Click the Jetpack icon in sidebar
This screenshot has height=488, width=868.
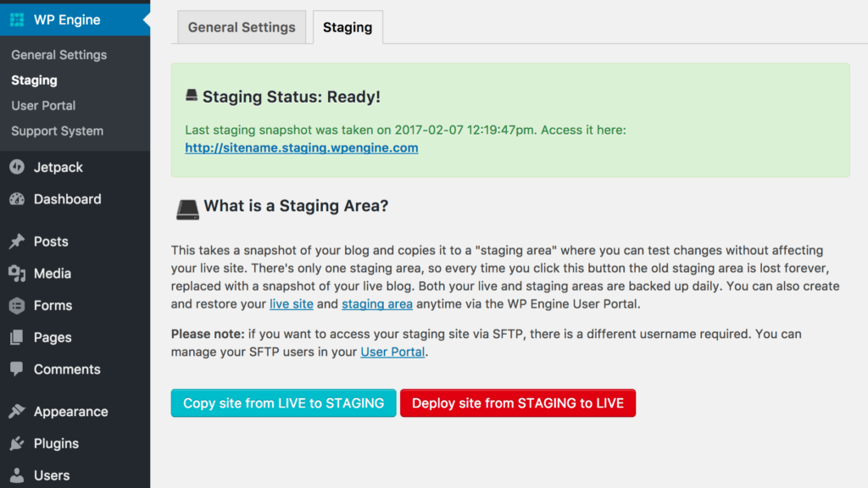pos(17,167)
